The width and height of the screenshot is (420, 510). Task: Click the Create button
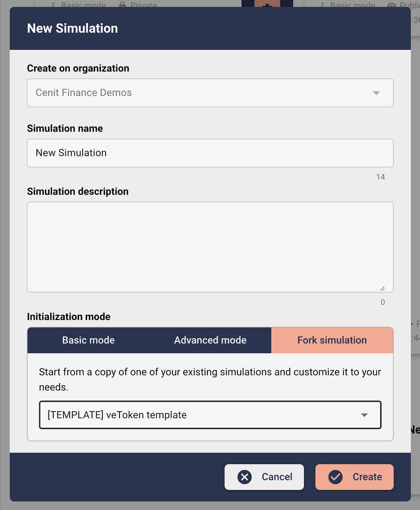(354, 477)
